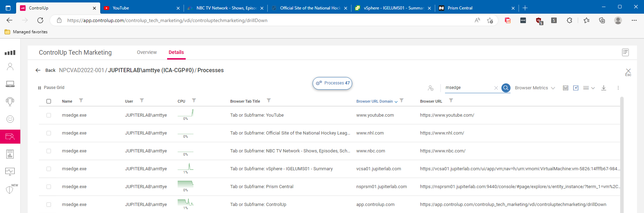
Task: Click the CPU sparkline for the Prism Central row
Action: coord(185,185)
